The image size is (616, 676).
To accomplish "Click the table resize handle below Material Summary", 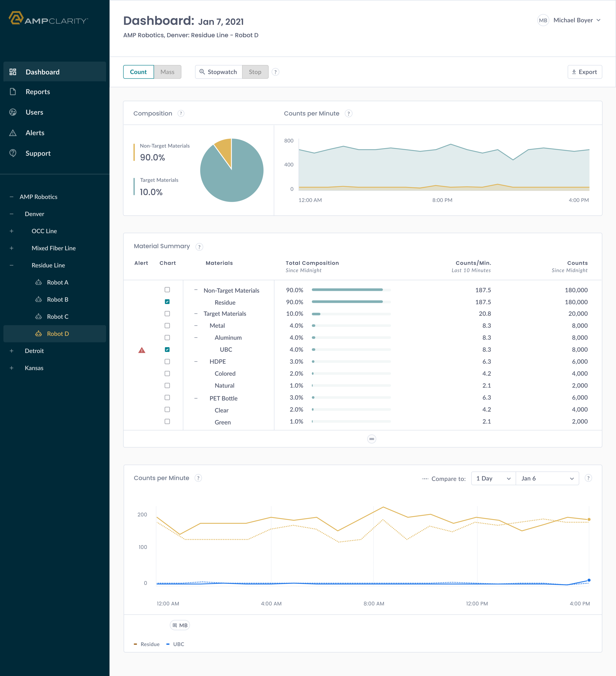I will (x=372, y=439).
